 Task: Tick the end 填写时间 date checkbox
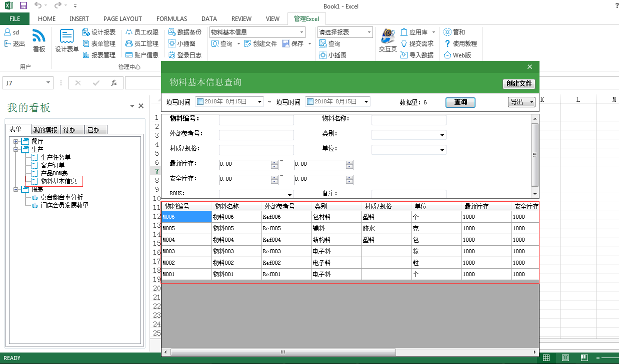tap(310, 102)
